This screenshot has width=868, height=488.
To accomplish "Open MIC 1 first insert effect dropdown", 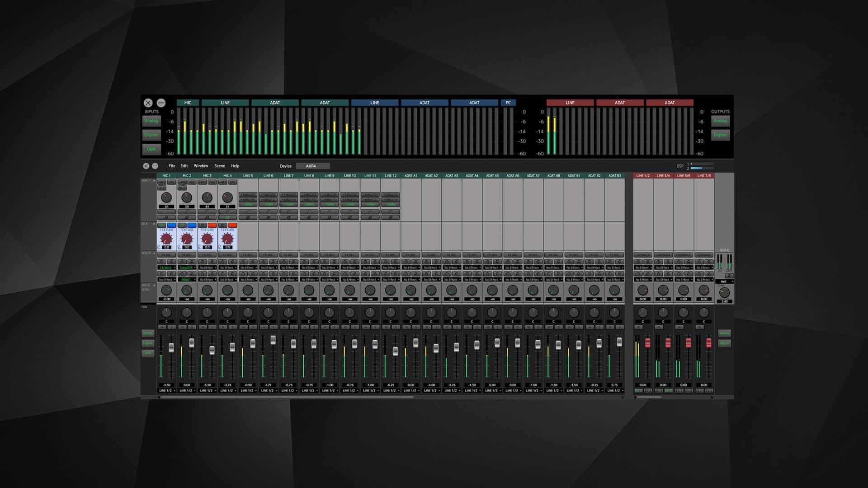I will [166, 267].
